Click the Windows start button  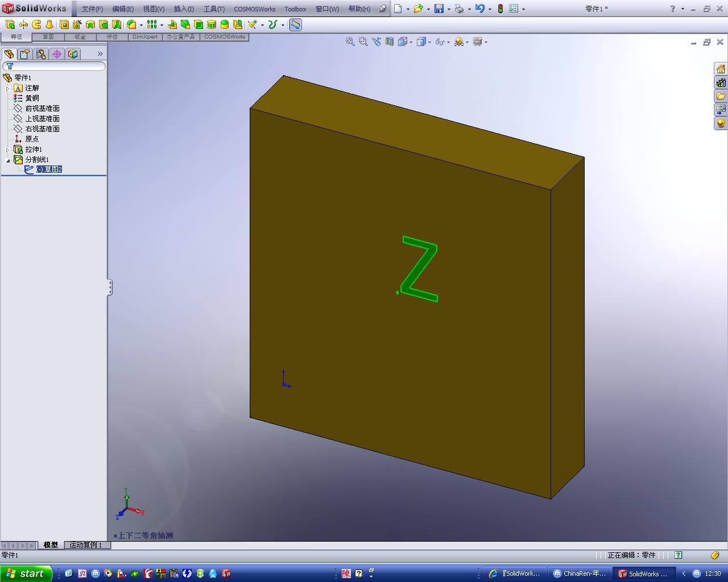coord(26,573)
